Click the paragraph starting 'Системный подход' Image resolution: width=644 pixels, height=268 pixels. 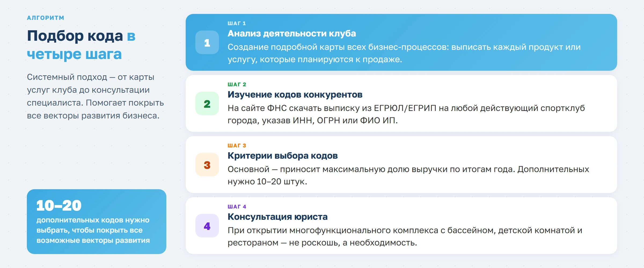point(95,96)
